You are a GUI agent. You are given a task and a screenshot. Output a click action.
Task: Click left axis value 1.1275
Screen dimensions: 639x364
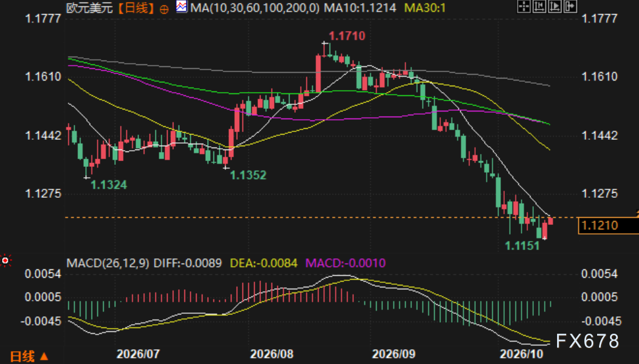[x=43, y=193]
